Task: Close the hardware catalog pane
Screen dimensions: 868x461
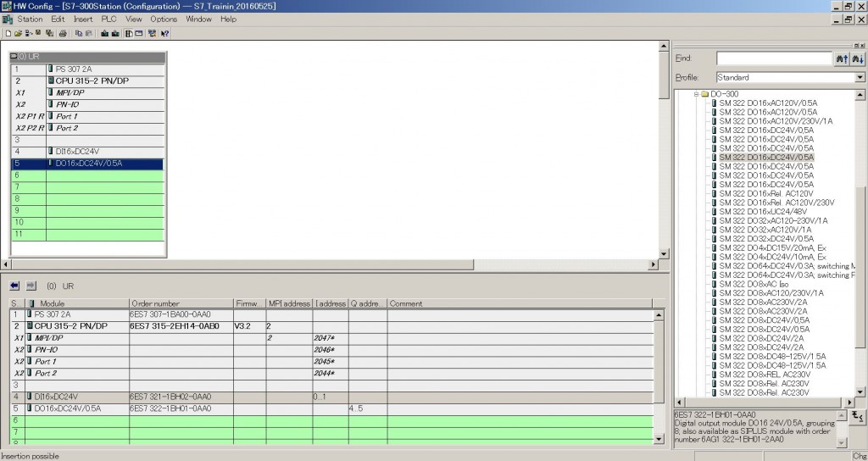Action: click(x=862, y=46)
